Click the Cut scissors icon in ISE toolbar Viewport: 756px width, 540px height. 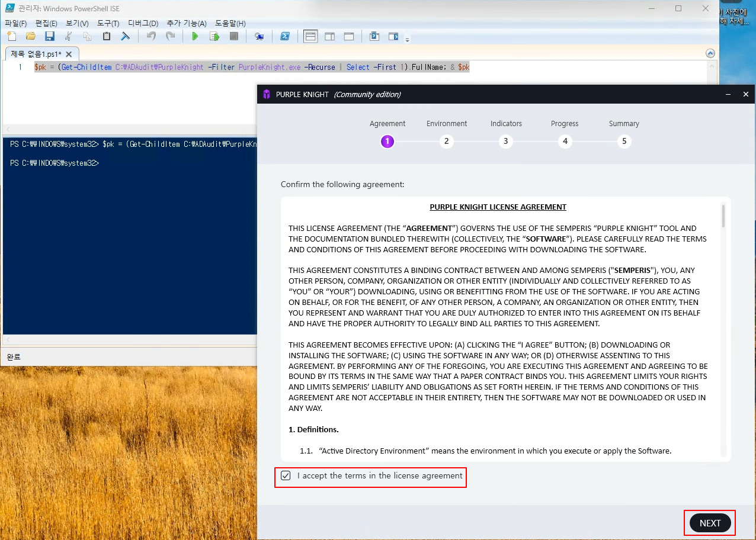(69, 36)
